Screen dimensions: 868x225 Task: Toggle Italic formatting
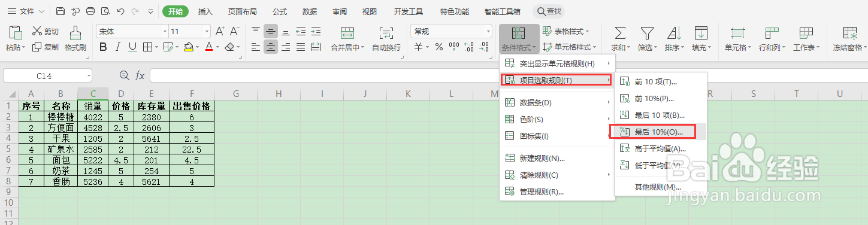coord(118,47)
